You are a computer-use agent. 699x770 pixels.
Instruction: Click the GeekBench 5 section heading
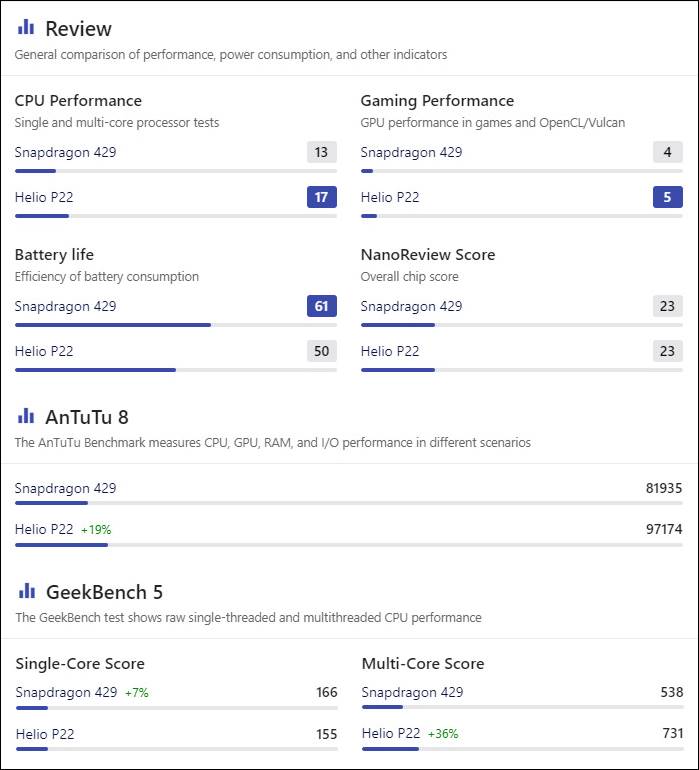click(x=104, y=592)
